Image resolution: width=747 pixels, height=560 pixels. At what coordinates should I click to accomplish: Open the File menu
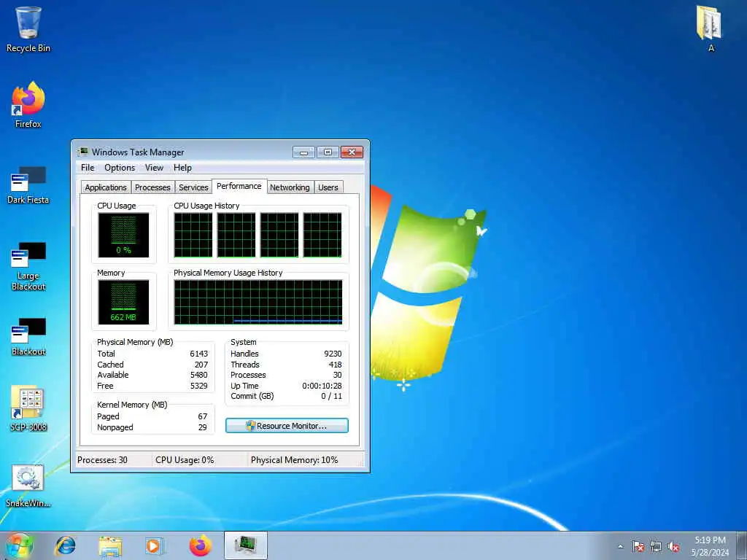pos(88,168)
